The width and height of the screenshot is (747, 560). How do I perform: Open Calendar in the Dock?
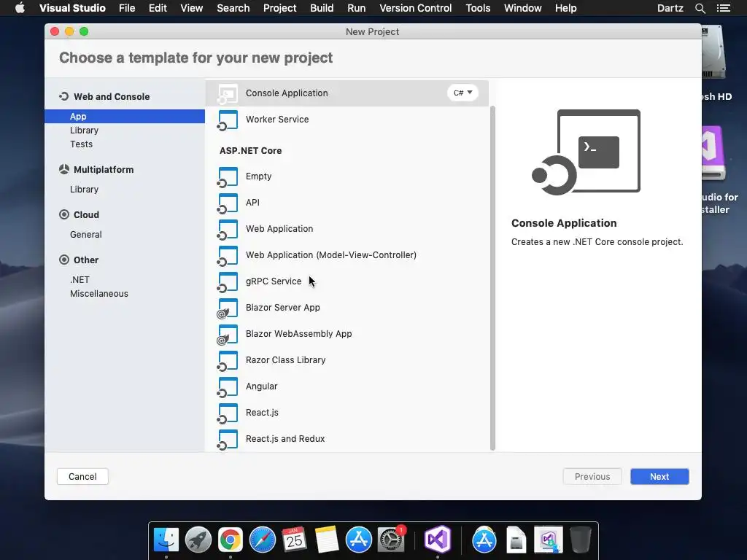point(294,540)
